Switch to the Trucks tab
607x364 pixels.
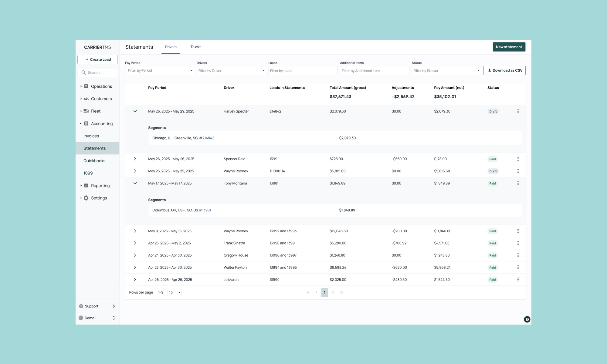(x=196, y=47)
